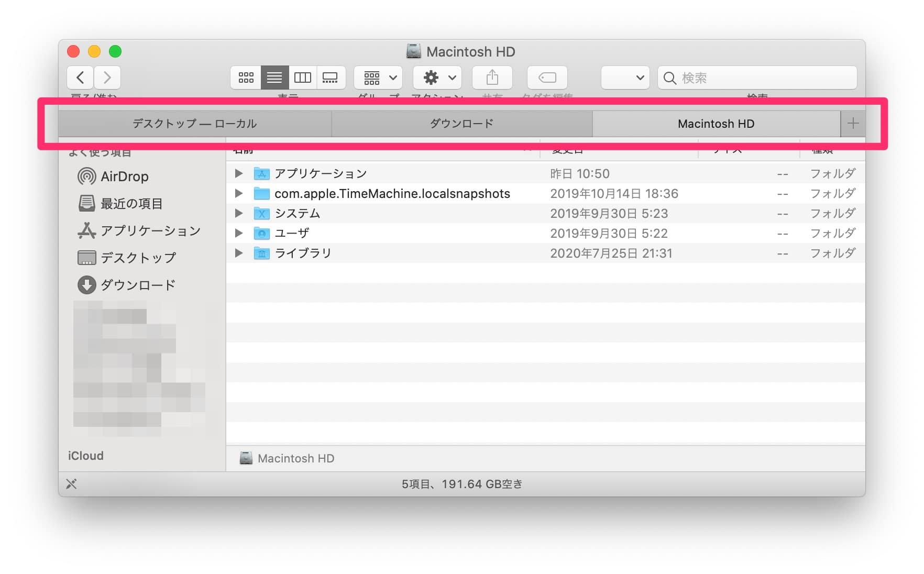This screenshot has width=924, height=574.
Task: Open the gear action menu
Action: point(437,78)
